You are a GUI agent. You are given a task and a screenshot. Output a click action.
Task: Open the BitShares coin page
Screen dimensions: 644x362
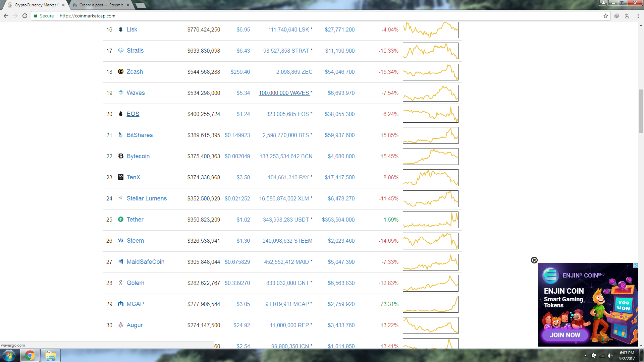coord(140,135)
